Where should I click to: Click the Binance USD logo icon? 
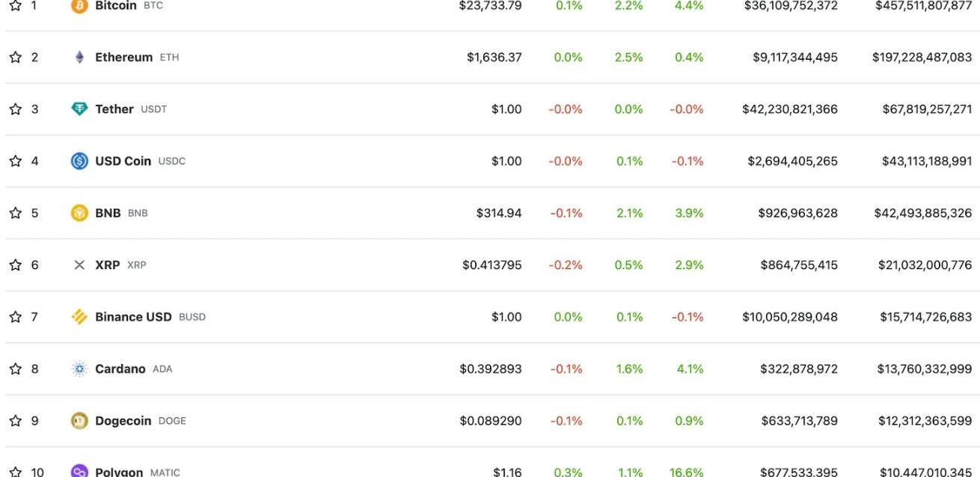click(79, 317)
